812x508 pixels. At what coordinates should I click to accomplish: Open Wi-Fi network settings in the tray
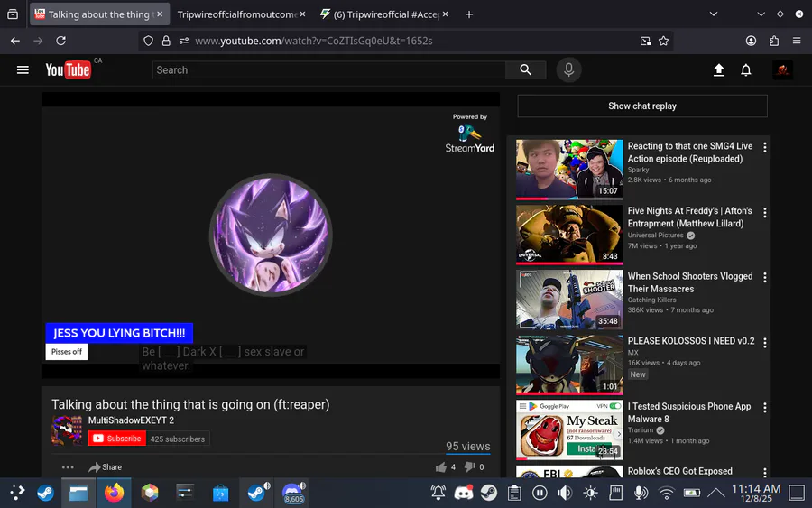coord(667,493)
